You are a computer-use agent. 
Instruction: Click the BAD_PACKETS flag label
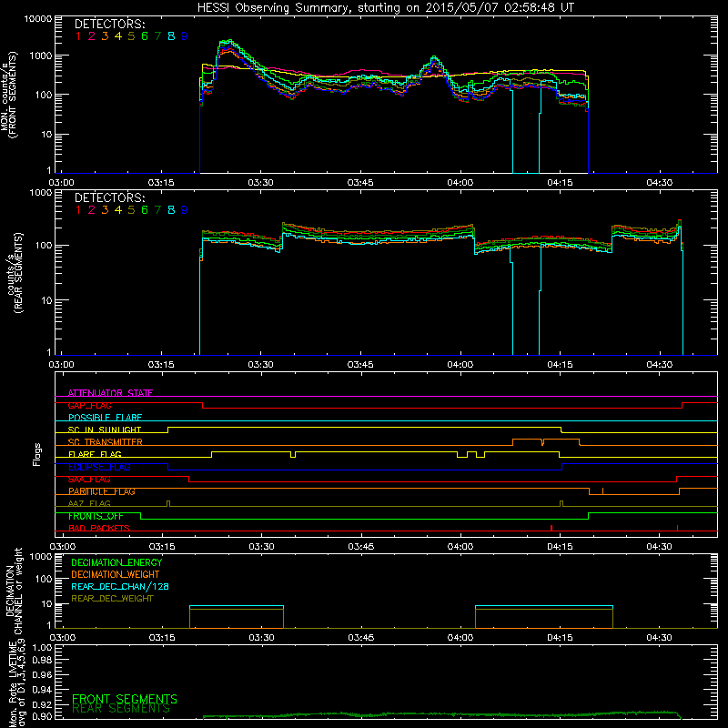[x=99, y=529]
